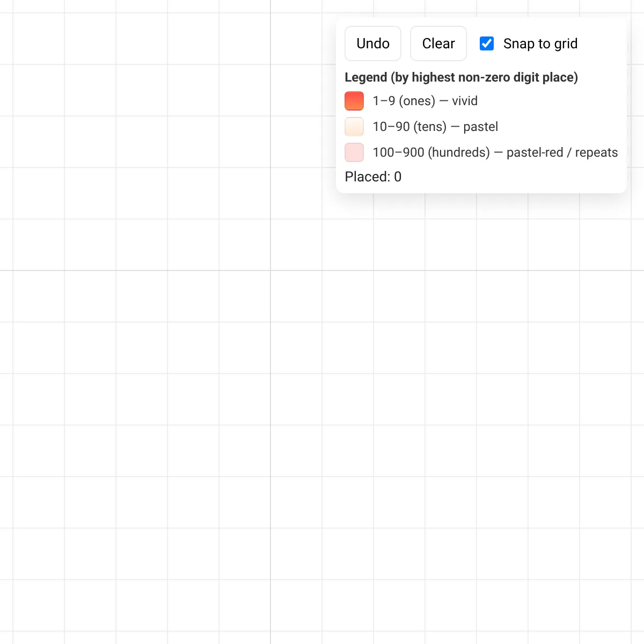Click the "Placed: 0" counter
Viewport: 644px width, 644px height.
tap(373, 177)
